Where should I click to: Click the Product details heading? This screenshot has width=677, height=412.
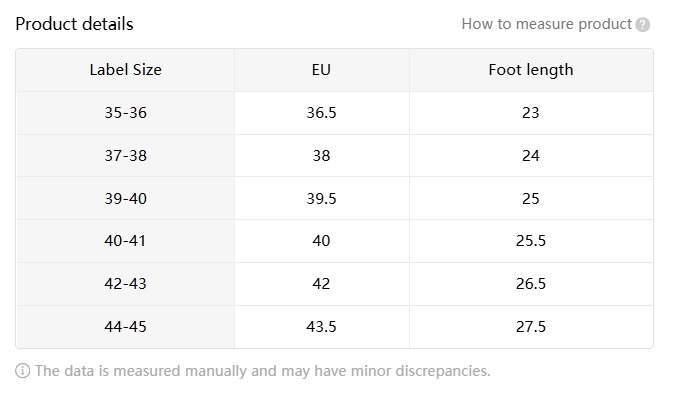[74, 24]
